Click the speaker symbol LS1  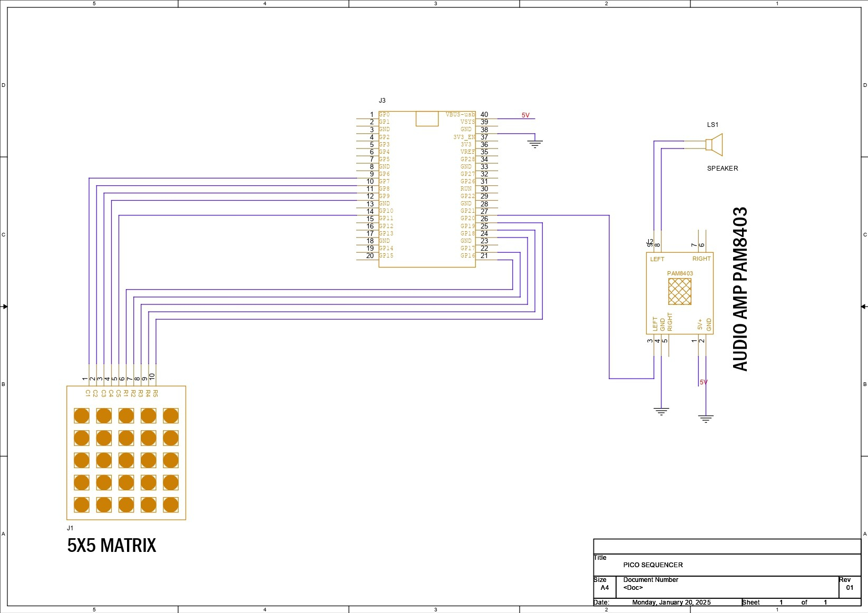(x=714, y=145)
